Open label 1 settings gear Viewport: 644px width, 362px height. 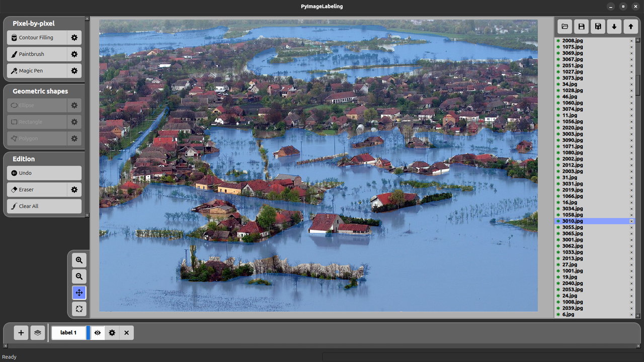pyautogui.click(x=112, y=333)
